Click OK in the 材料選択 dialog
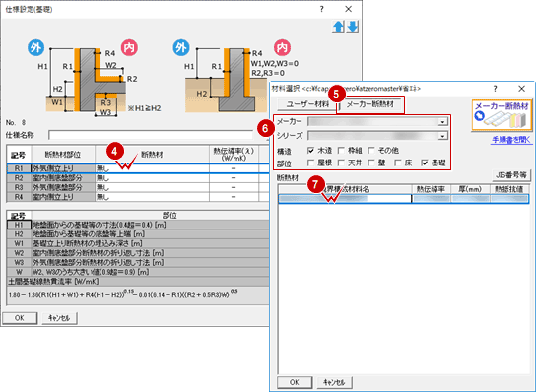536x392 pixels. (x=295, y=382)
